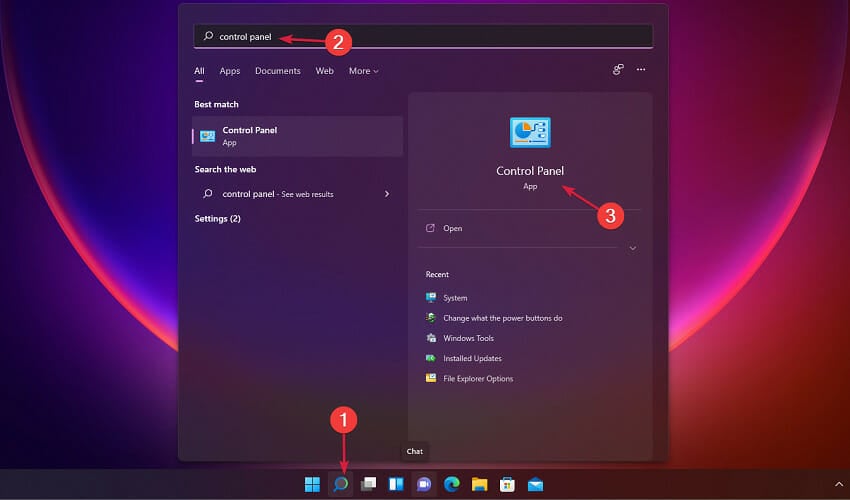Viewport: 850px width, 500px height.
Task: Click in the search text field
Action: coord(423,36)
